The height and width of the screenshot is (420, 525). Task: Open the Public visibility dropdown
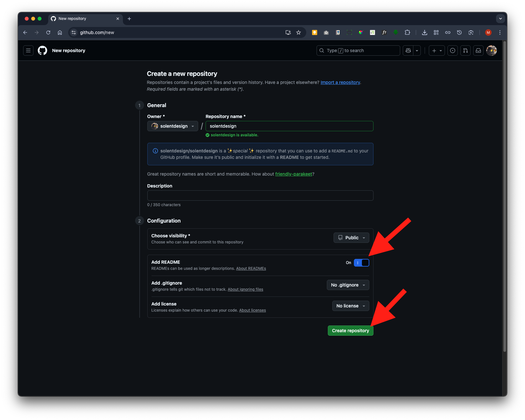[x=351, y=238]
